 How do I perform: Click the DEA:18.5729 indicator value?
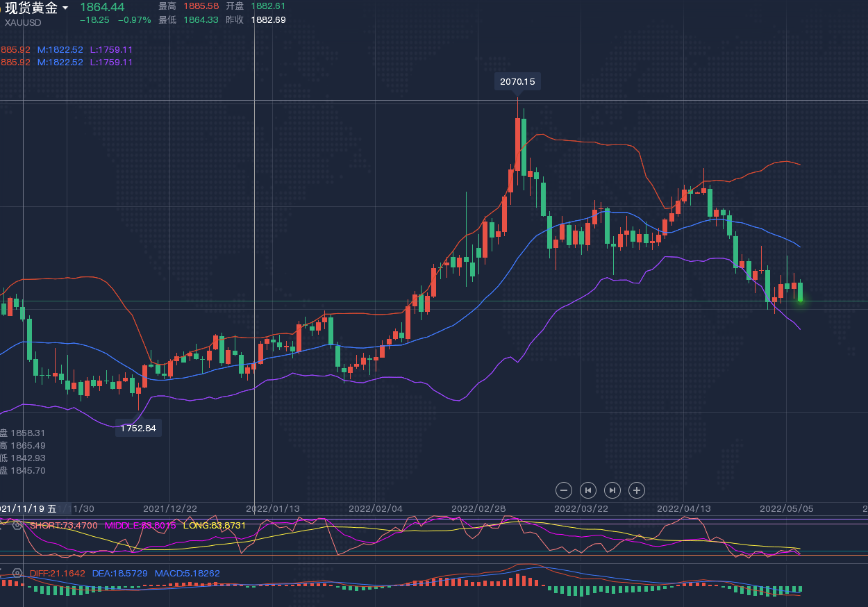(x=119, y=574)
